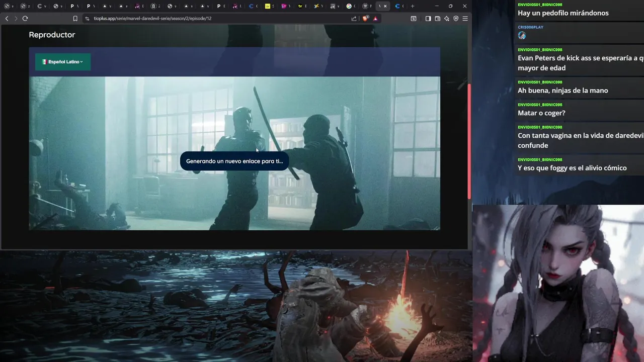Click chat message 'Hay un pedofilo mirándonos'
The image size is (644, 362).
tap(563, 13)
